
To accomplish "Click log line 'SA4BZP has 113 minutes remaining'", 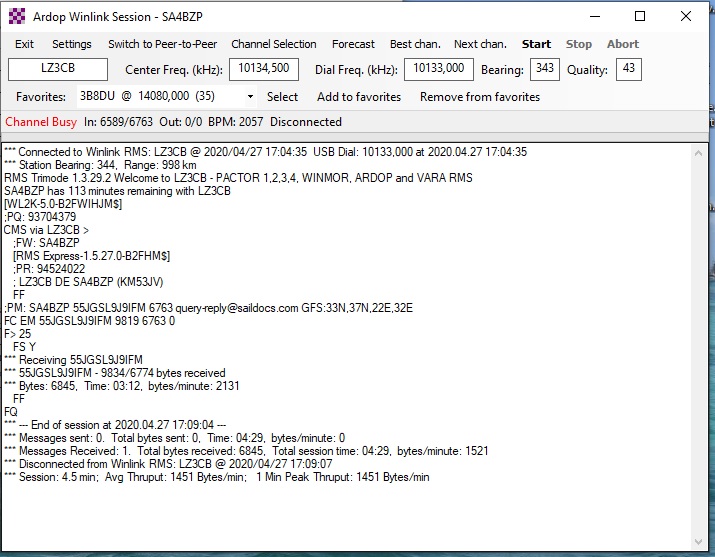I will tap(117, 191).
